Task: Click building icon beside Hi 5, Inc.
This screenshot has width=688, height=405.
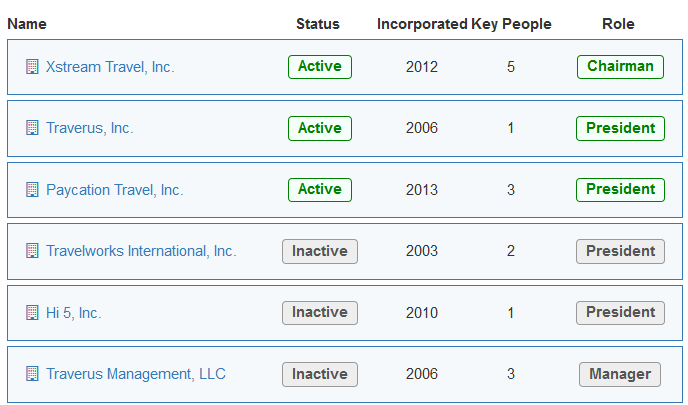Action: [32, 313]
